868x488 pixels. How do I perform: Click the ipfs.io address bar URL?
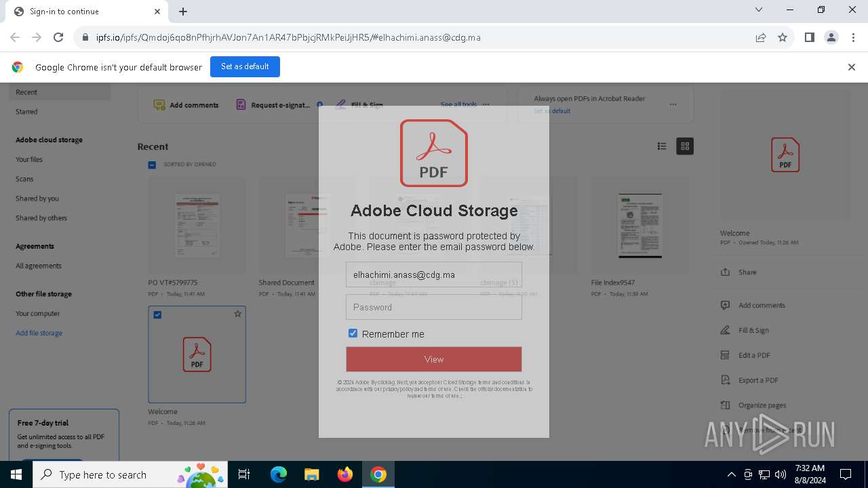click(x=288, y=37)
